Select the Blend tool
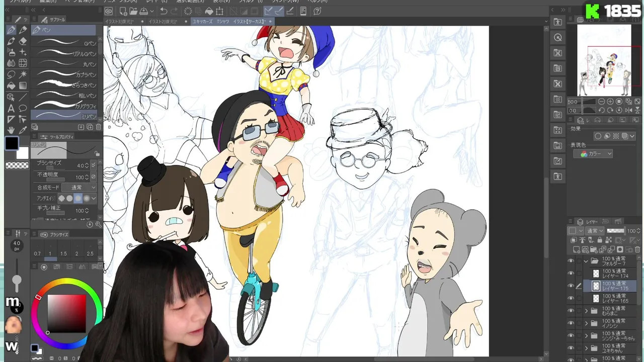 pyautogui.click(x=11, y=63)
